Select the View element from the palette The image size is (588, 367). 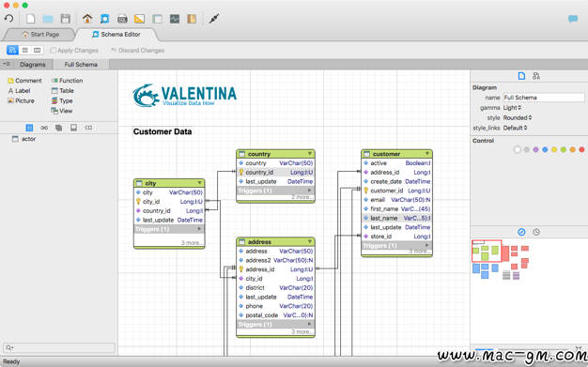pyautogui.click(x=62, y=111)
